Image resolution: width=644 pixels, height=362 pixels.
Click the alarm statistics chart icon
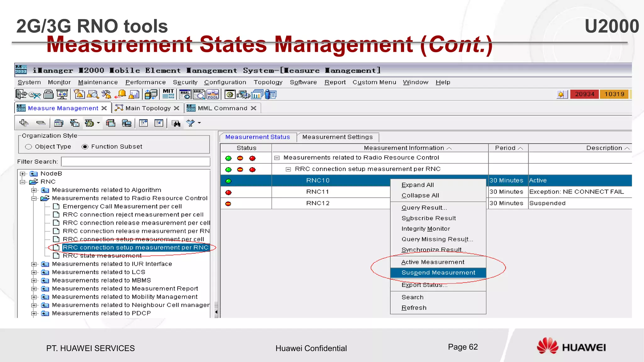pyautogui.click(x=134, y=94)
